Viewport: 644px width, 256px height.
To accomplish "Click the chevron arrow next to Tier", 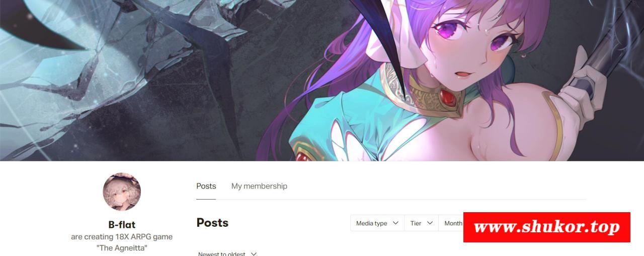I will coord(430,223).
